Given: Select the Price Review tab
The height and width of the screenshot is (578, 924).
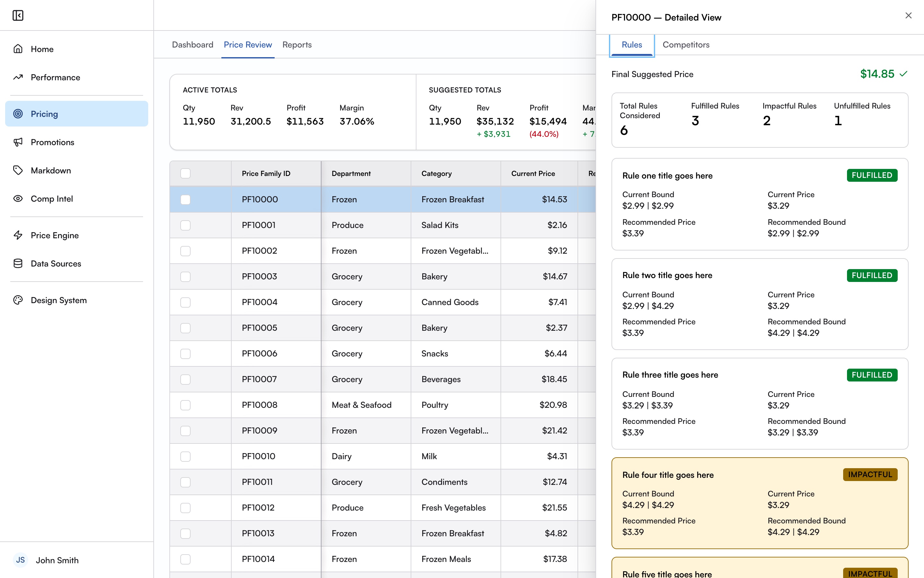Looking at the screenshot, I should (x=248, y=45).
